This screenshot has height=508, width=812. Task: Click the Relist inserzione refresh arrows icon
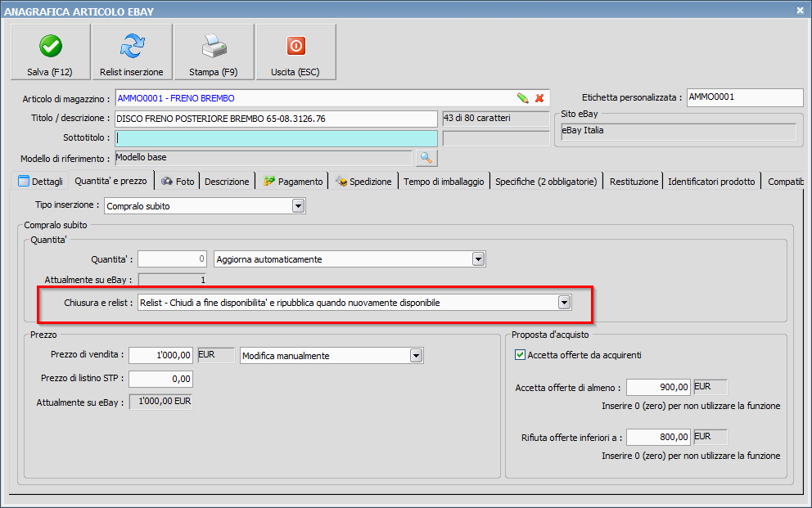point(132,46)
